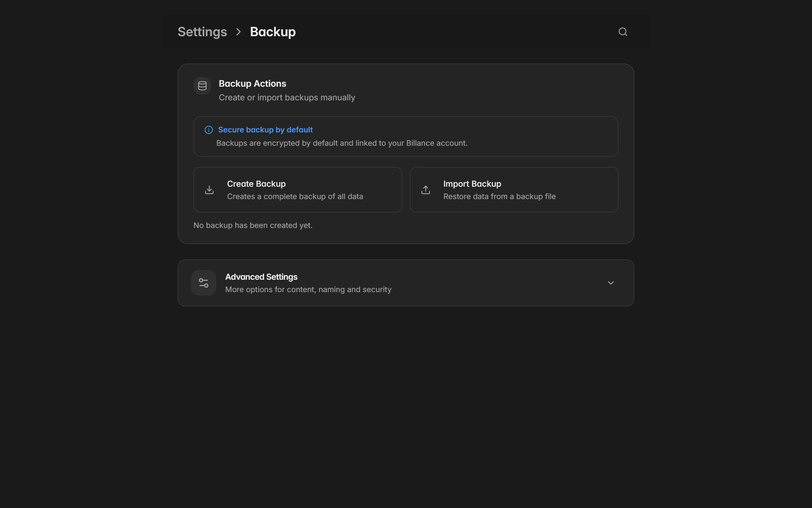The width and height of the screenshot is (812, 508).
Task: Click the database icon beside Backup Actions
Action: click(202, 86)
